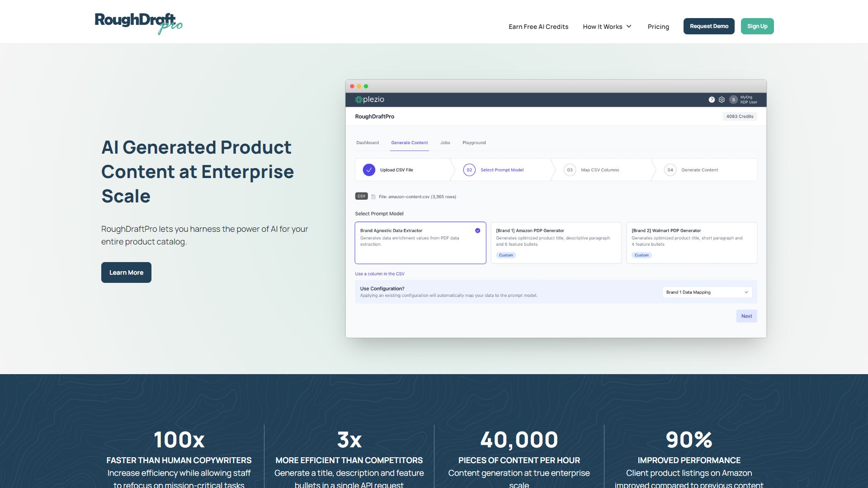Viewport: 868px width, 488px height.
Task: Open the settings gear icon
Action: pos(722,100)
